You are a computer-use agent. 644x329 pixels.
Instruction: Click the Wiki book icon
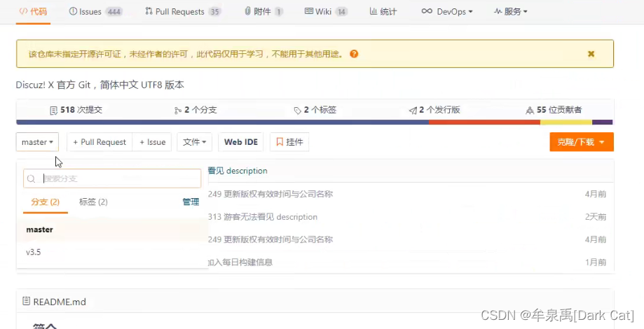(309, 11)
